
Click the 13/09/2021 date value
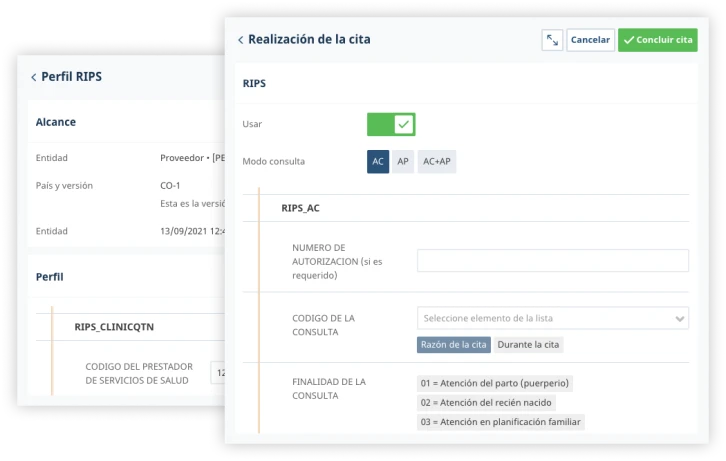(x=192, y=231)
